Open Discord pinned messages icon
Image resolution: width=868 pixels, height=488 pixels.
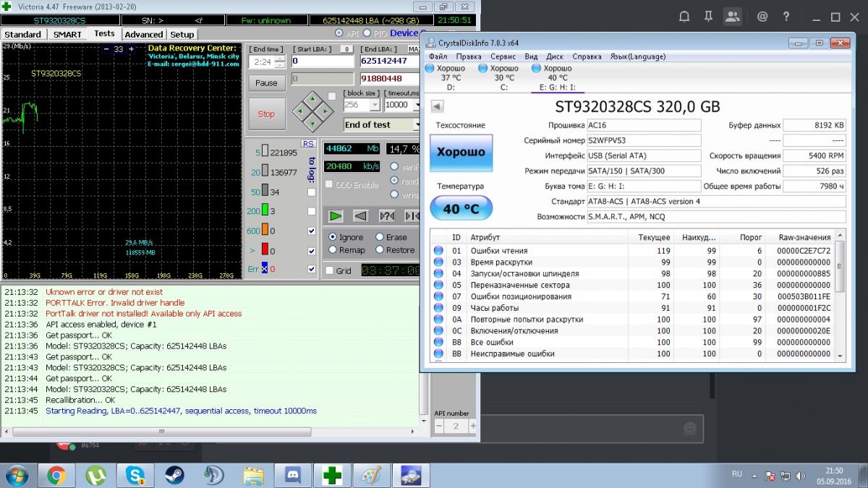point(708,16)
